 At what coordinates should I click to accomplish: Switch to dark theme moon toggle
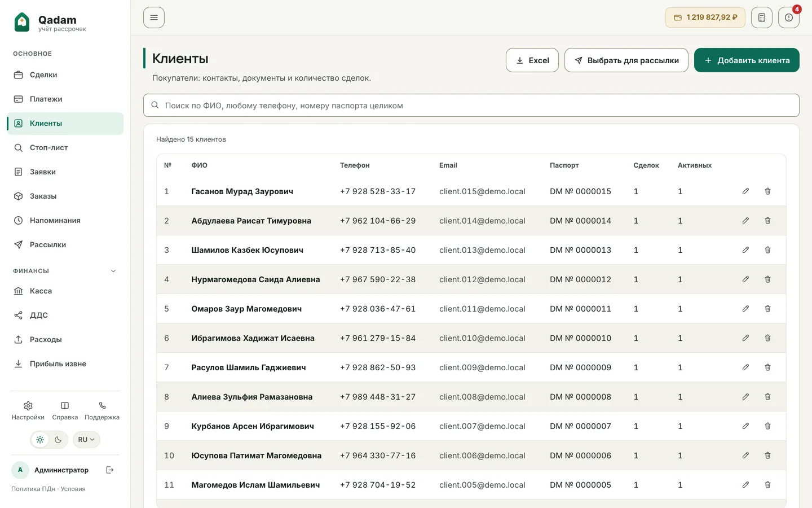pyautogui.click(x=58, y=440)
